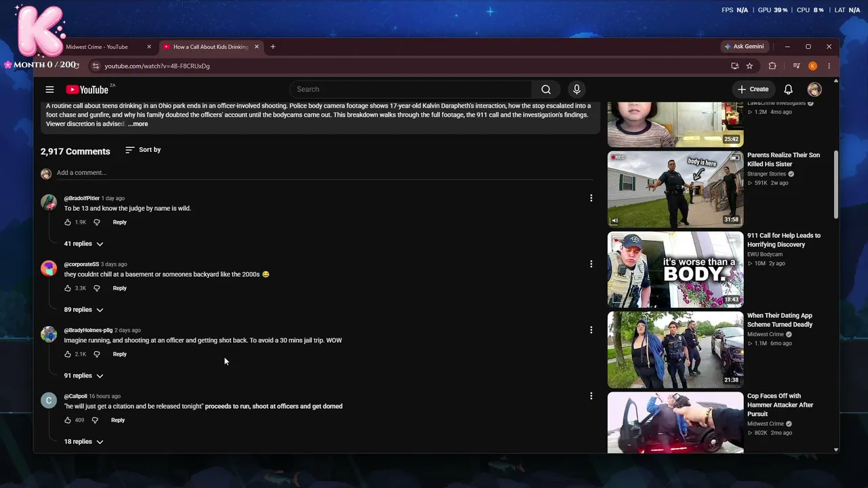This screenshot has height=488, width=868.
Task: Reply to the @Callpoll comment
Action: [118, 420]
